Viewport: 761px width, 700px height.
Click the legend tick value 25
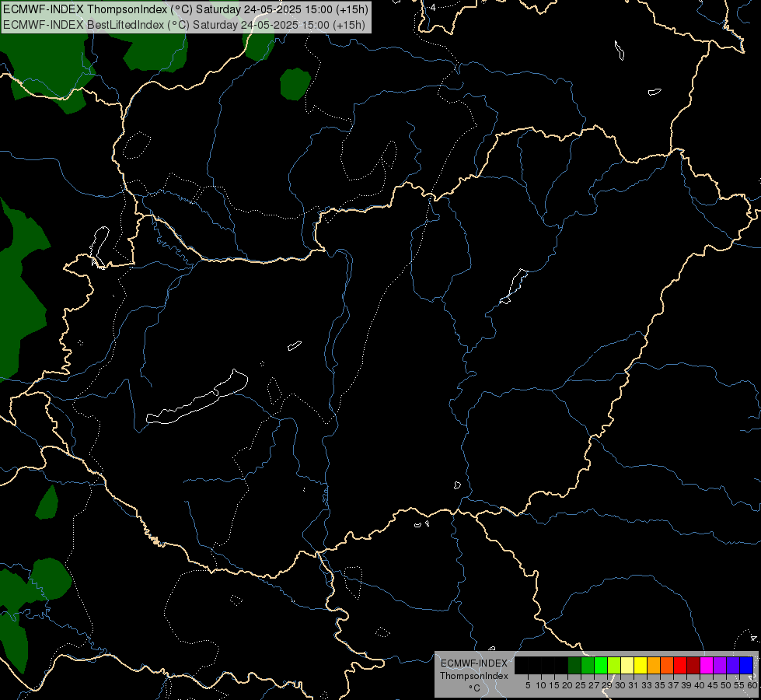pos(581,685)
